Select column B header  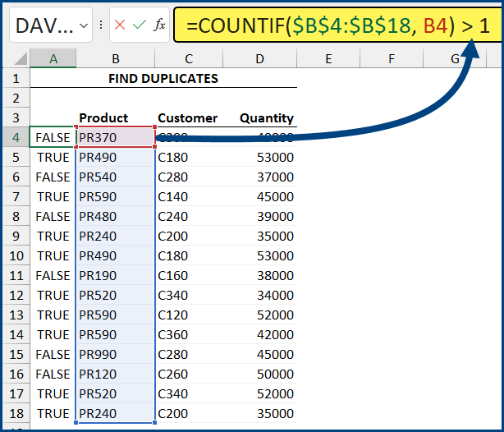[115, 59]
